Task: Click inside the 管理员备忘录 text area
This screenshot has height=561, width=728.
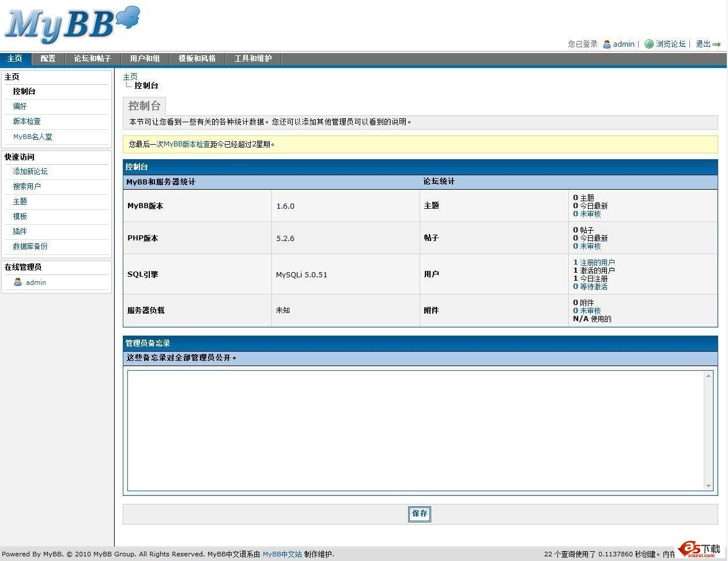Action: click(415, 430)
